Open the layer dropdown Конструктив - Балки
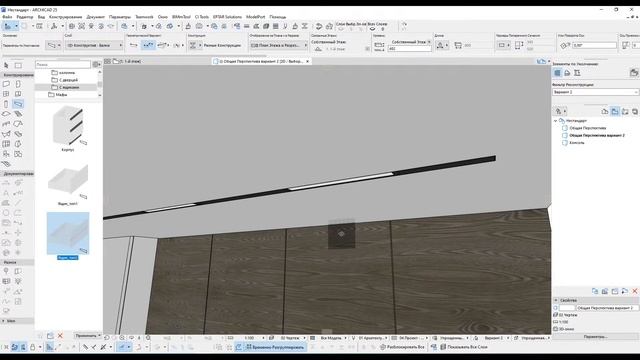Image resolution: width=640 pixels, height=360 pixels. click(94, 45)
